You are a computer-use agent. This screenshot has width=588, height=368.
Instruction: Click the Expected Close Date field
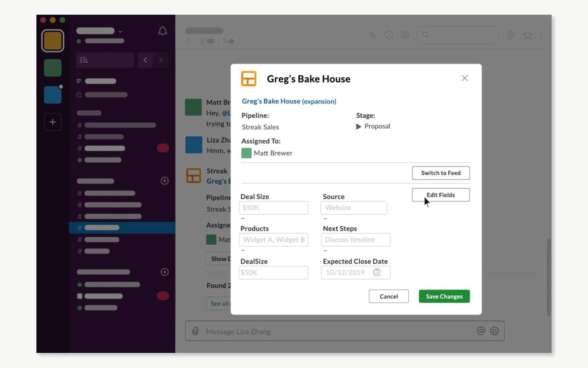[356, 272]
